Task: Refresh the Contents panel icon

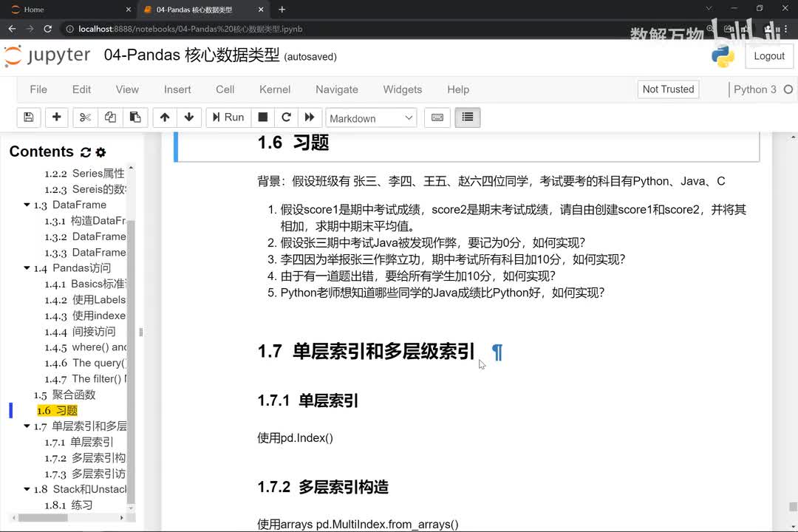Action: 86,152
